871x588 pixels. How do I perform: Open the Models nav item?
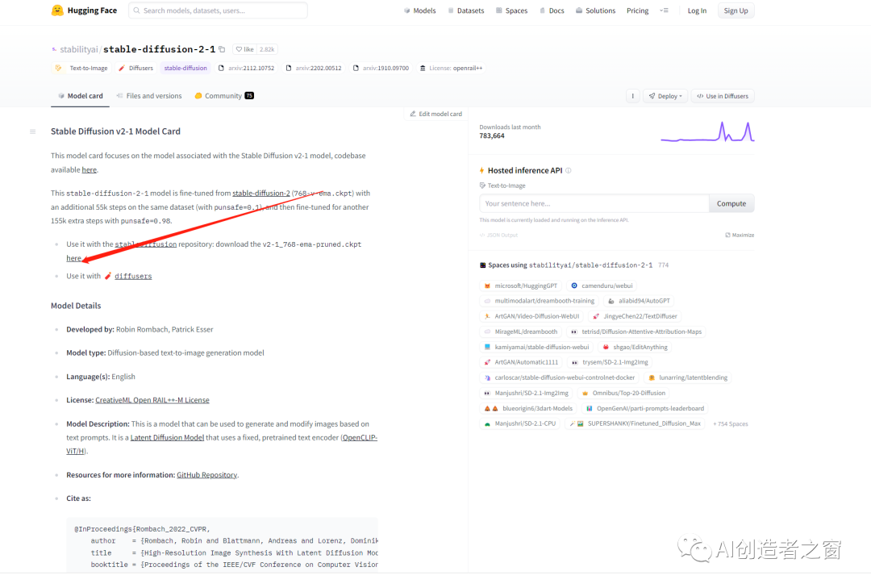coord(420,10)
